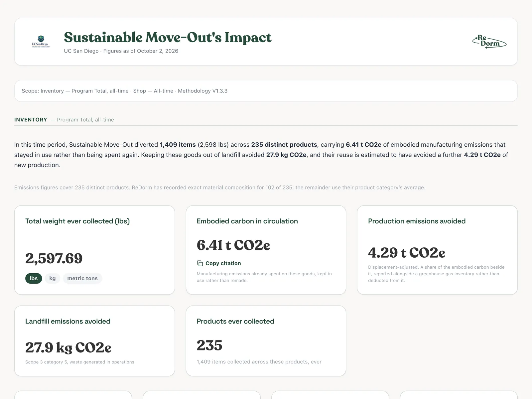Click the '1,409 items collected across these products' note

tap(259, 362)
